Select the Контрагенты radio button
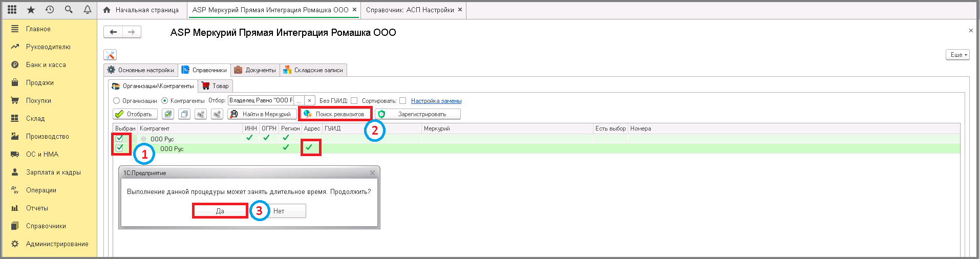 [x=164, y=101]
